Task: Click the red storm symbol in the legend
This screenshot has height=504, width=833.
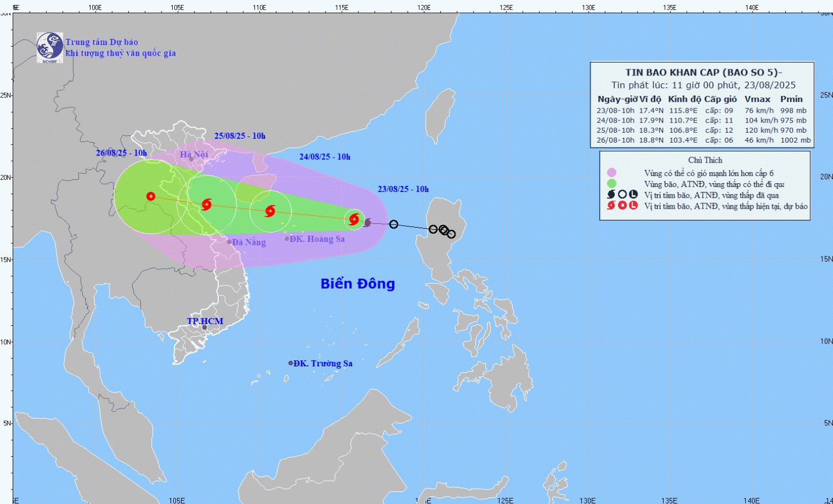Action: tap(611, 205)
